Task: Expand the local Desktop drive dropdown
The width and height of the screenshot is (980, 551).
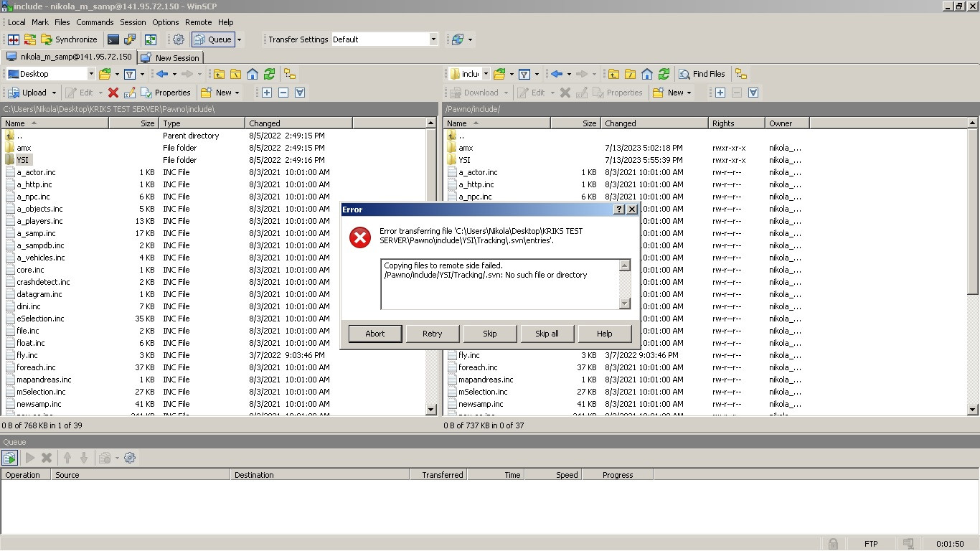Action: tap(91, 74)
